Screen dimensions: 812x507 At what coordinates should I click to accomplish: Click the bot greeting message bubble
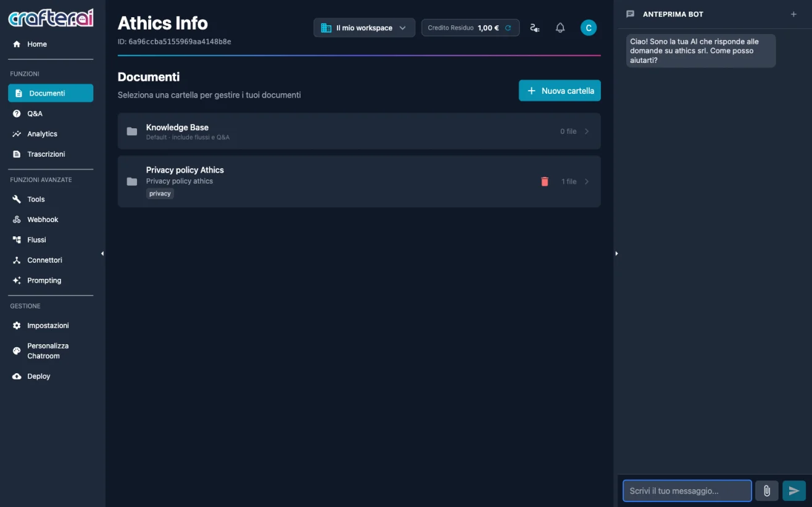coord(701,51)
